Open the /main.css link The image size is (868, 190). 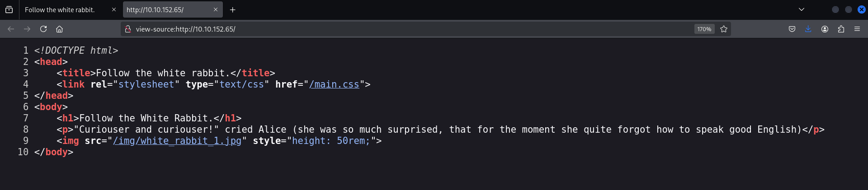pos(334,84)
